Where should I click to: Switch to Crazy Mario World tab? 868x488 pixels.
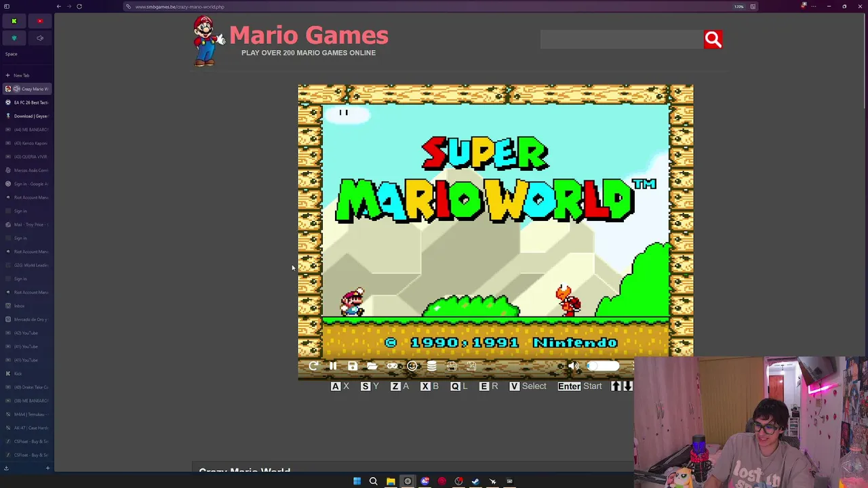coord(27,89)
